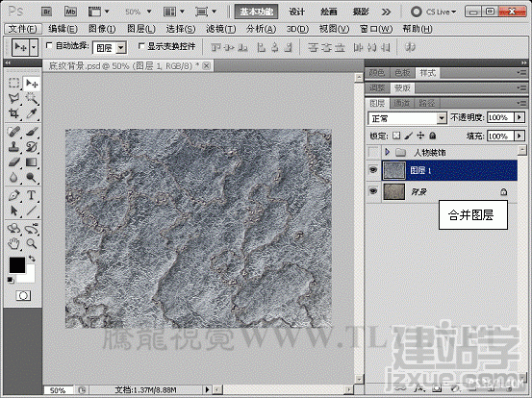Hide 图层 1 with its eye icon
Viewport: 532px width, 398px height.
tap(373, 170)
